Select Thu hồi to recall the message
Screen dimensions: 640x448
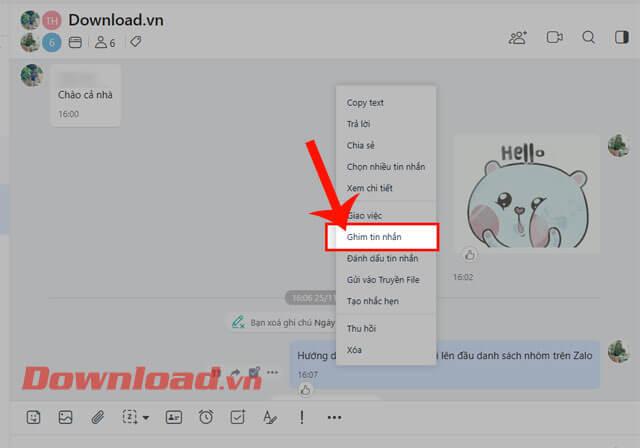tap(361, 329)
